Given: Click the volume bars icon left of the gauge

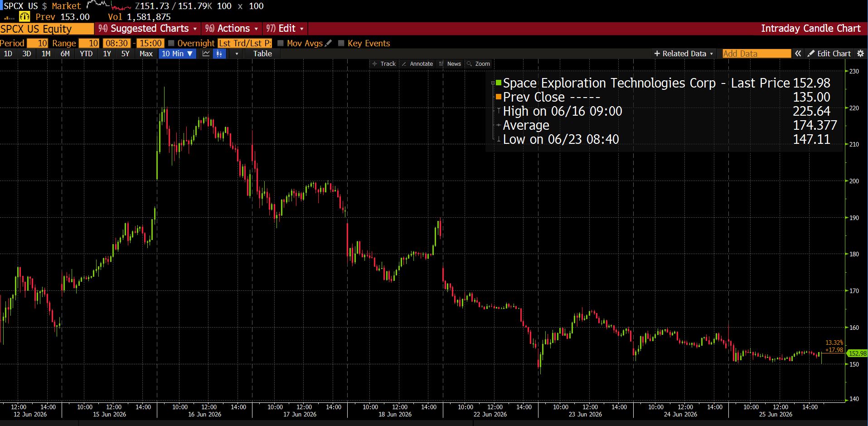Looking at the screenshot, I should pos(9,18).
